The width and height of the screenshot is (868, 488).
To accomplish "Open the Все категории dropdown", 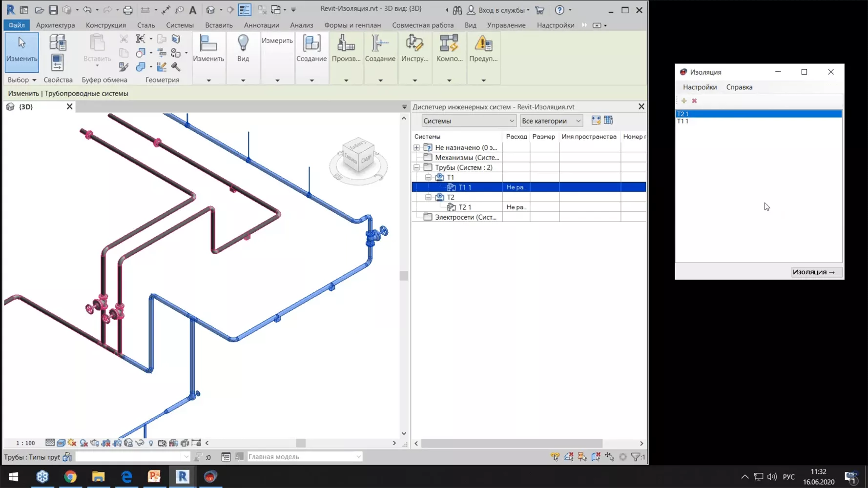I will (579, 121).
